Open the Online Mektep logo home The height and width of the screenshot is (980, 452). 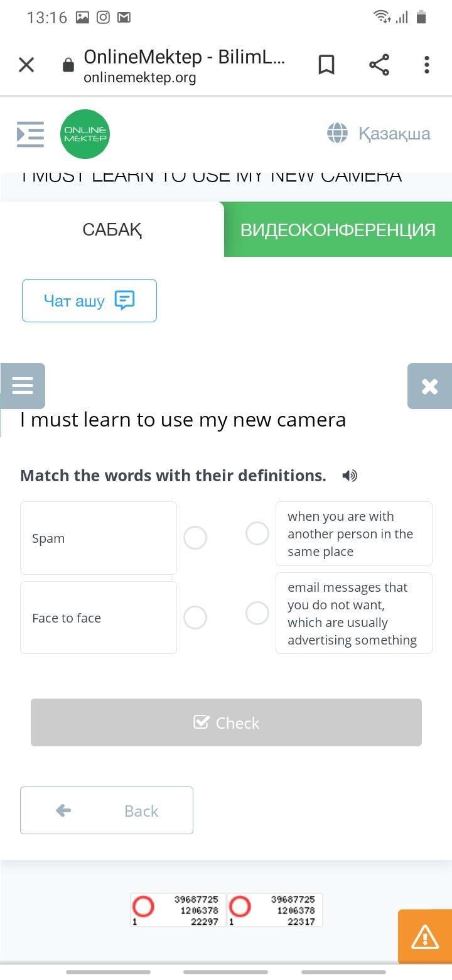pos(85,134)
